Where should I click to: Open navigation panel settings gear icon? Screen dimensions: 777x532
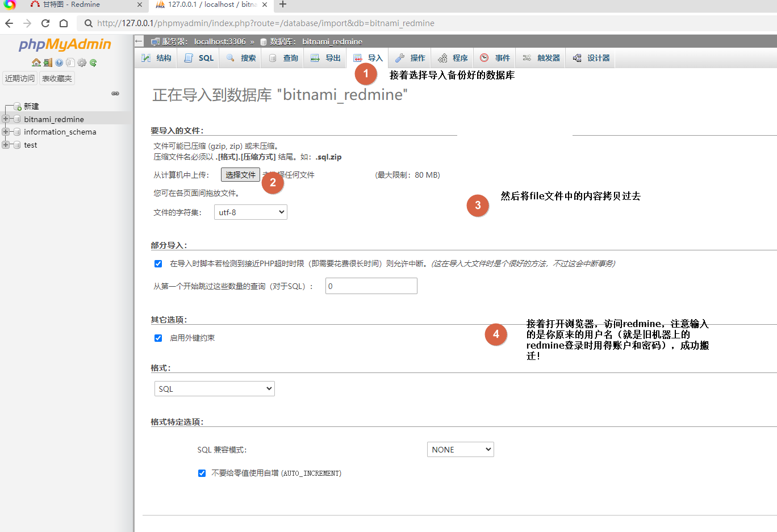coord(82,62)
